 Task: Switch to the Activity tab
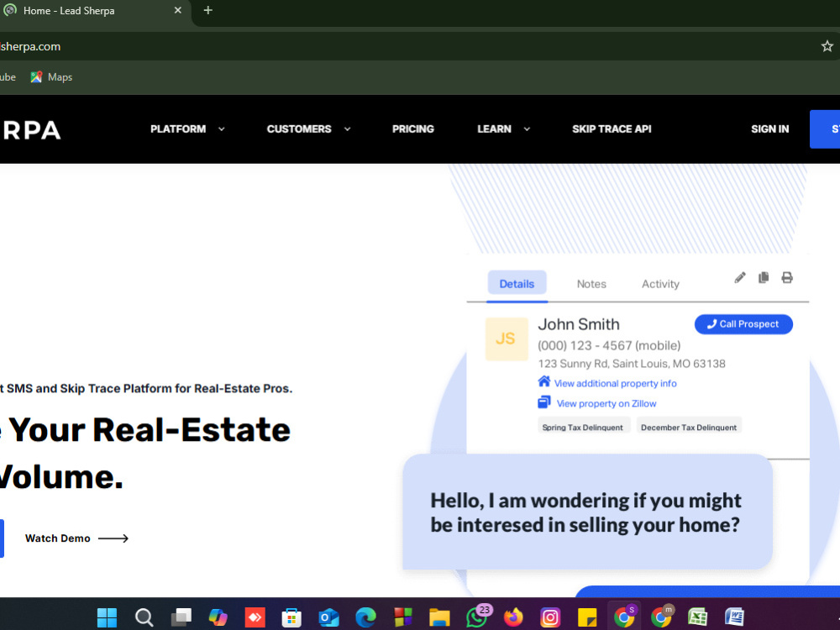tap(660, 284)
